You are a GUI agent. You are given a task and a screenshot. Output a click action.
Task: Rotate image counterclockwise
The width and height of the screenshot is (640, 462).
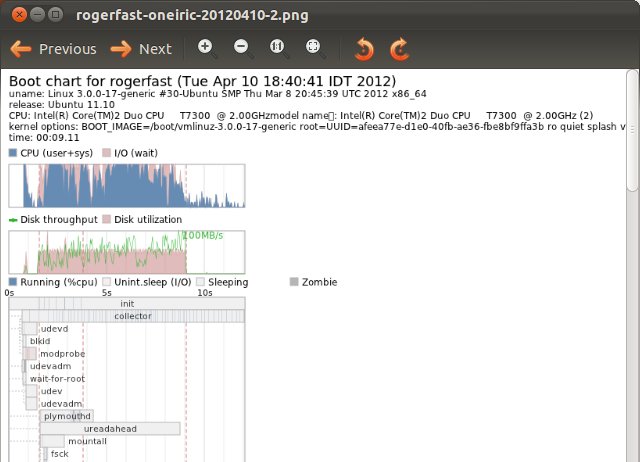point(364,49)
